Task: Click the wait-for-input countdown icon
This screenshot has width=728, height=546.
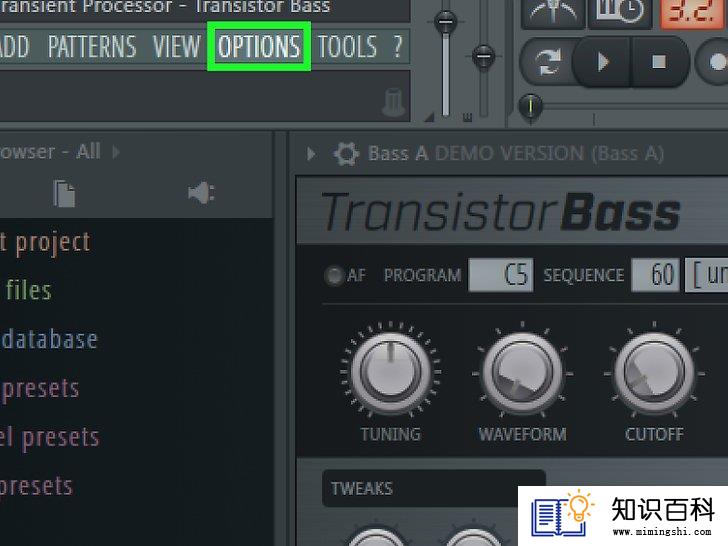Action: coord(620,12)
